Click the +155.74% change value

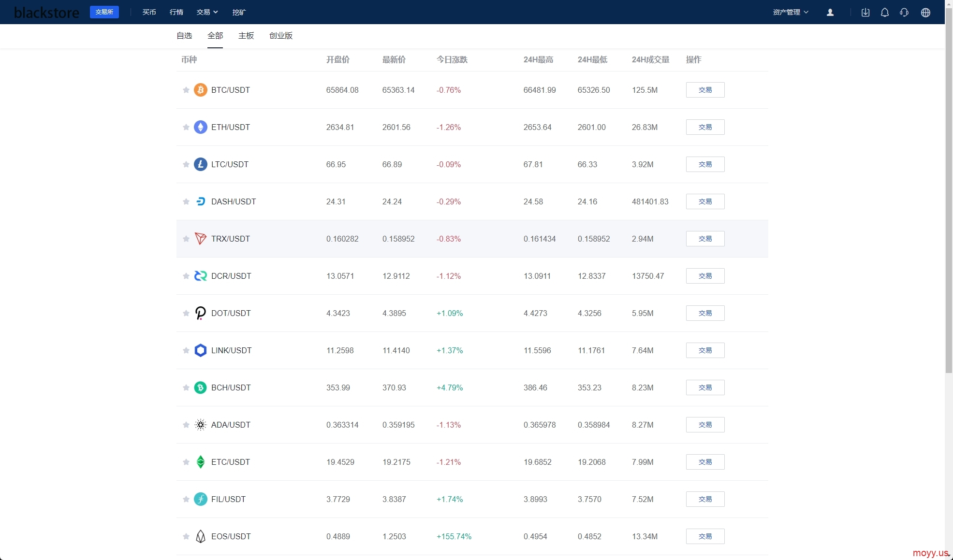(454, 536)
